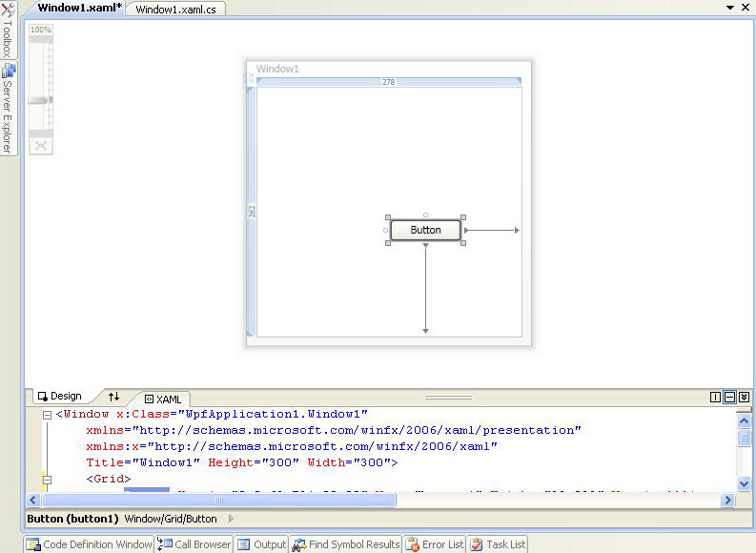756x553 pixels.
Task: Toggle the bottom margin anchor arrow
Action: click(425, 288)
